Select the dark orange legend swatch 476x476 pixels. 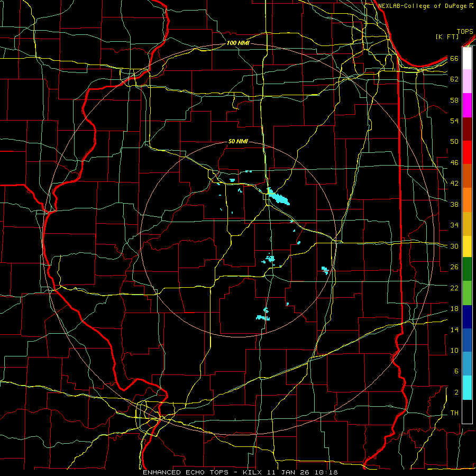467,176
